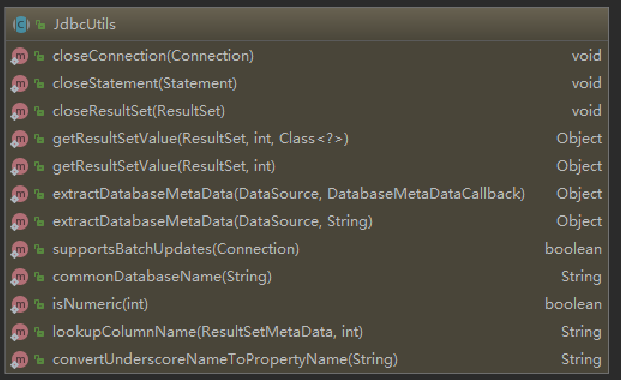Select closeStatement(Statement) method
The height and width of the screenshot is (380, 621).
145,84
